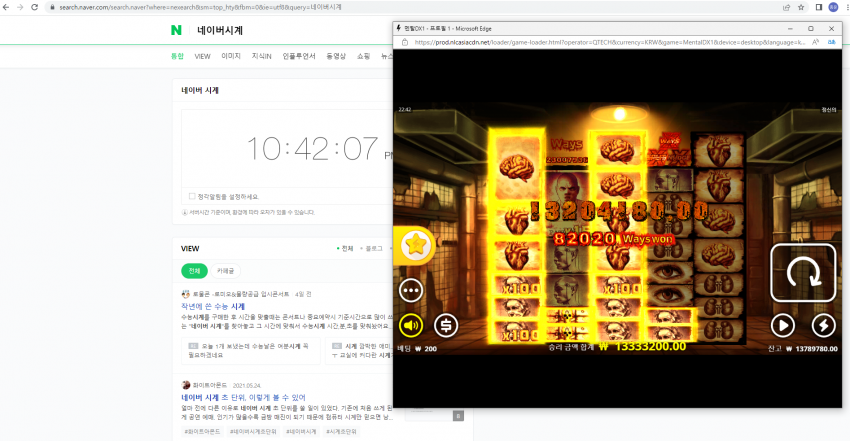850x441 pixels.
Task: Reload the Naver search page
Action: point(35,7)
